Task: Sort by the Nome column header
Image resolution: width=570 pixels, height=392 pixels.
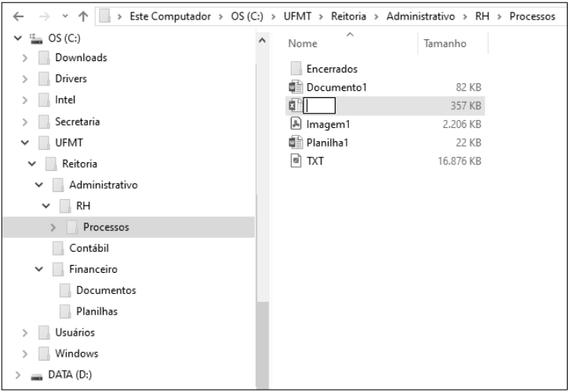Action: [x=303, y=44]
